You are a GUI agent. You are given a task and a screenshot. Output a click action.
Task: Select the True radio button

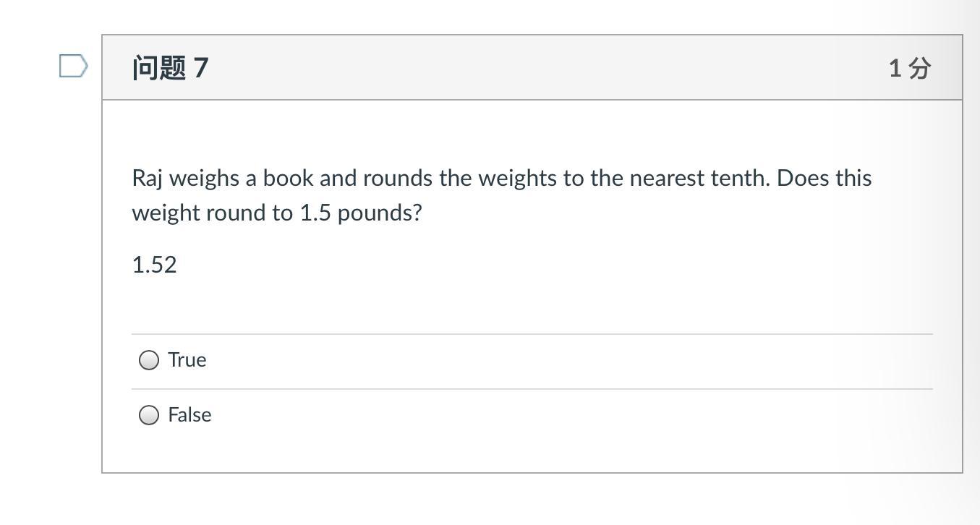pos(149,360)
